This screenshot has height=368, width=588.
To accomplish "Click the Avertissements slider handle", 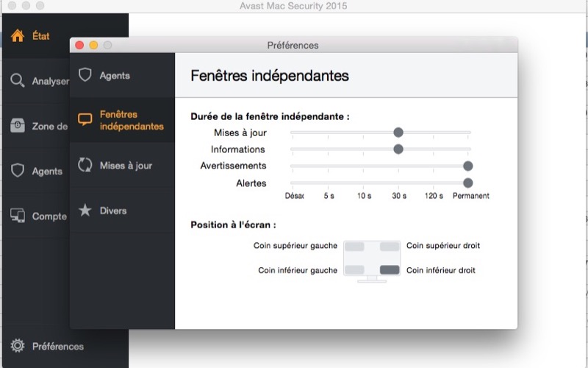I will coord(467,166).
